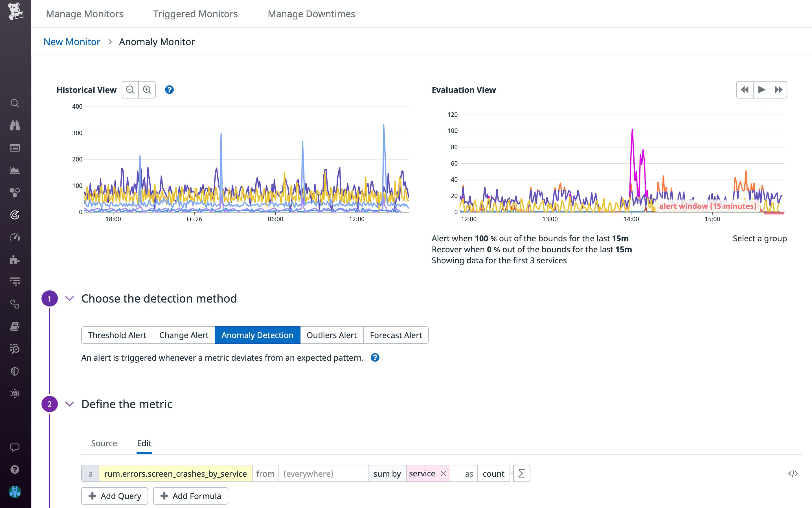Select the Dashboards chart icon in sidebar
812x508 pixels.
[x=15, y=170]
